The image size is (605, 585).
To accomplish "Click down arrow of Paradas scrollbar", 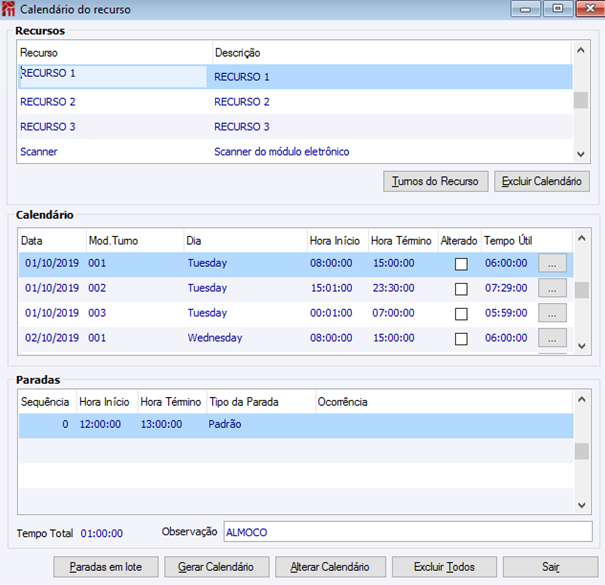I will [x=581, y=505].
